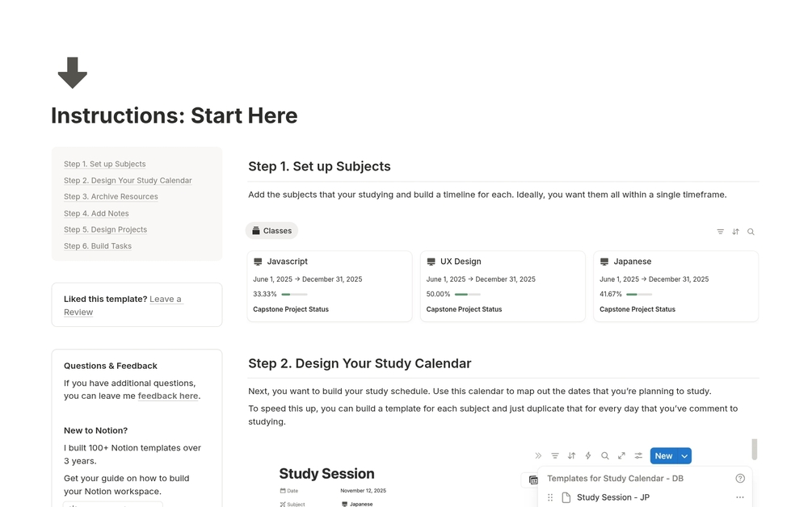This screenshot has height=507, width=812.
Task: Expand Study Calendar to full page
Action: [621, 456]
